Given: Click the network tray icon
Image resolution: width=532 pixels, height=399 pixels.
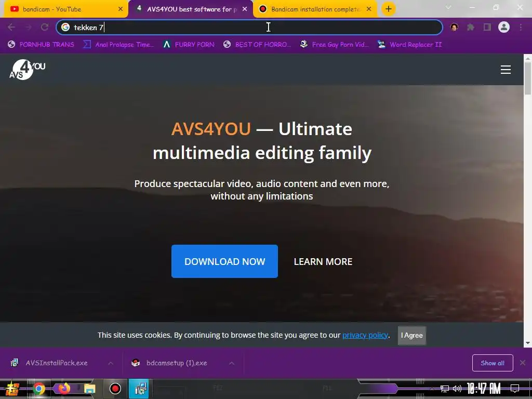Looking at the screenshot, I should click(445, 389).
